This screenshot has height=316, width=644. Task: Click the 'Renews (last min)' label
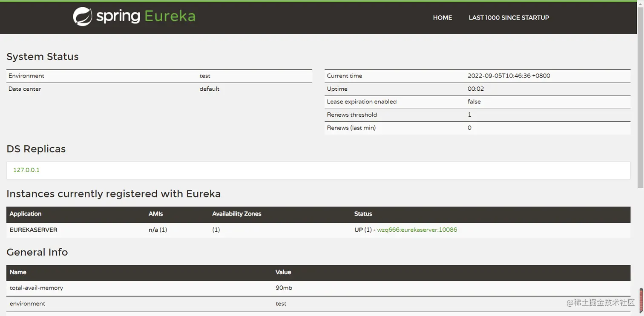pos(351,128)
